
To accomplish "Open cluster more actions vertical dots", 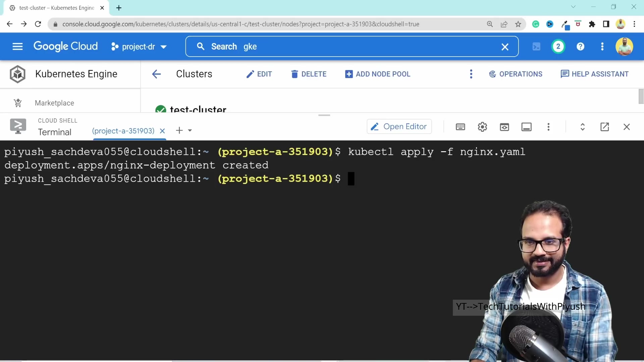I will coord(471,74).
